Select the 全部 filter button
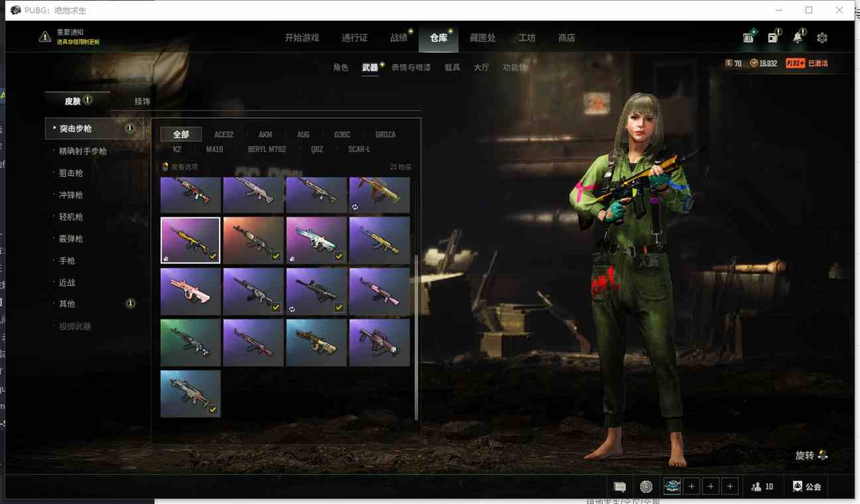 pyautogui.click(x=181, y=135)
